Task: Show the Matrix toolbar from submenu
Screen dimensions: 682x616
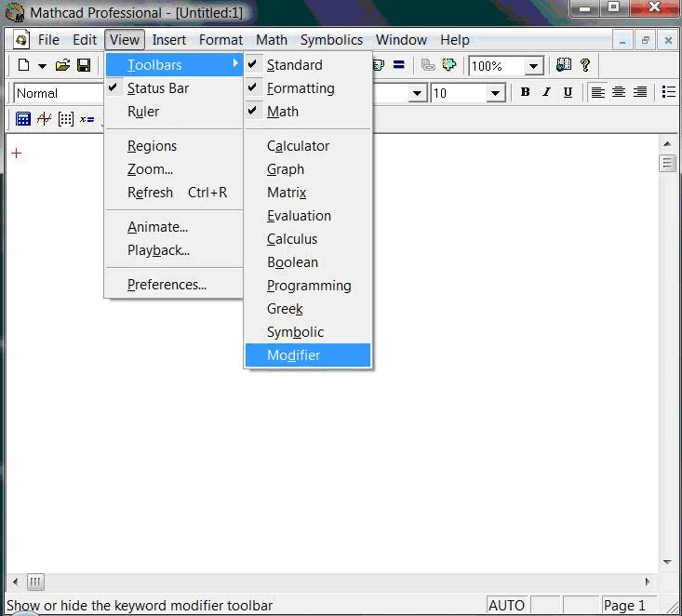Action: click(x=308, y=193)
